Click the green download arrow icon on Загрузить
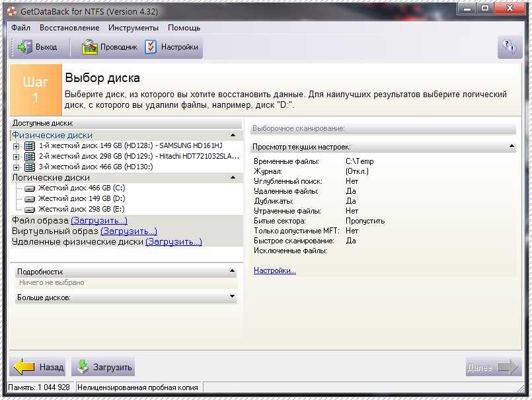This screenshot has height=400, width=532. [x=83, y=367]
